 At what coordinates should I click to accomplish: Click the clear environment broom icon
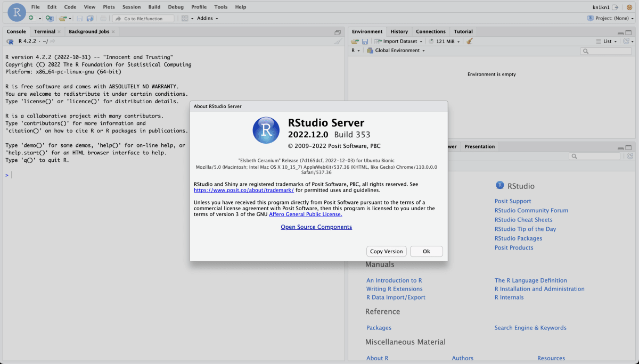(x=469, y=42)
